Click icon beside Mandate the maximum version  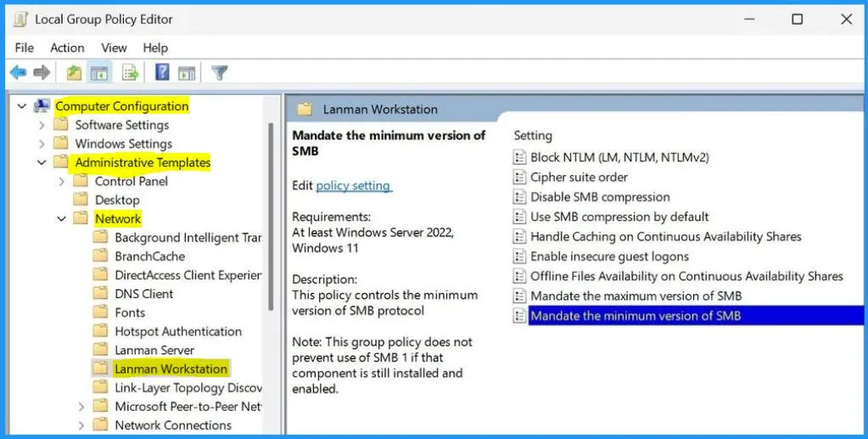click(x=519, y=296)
